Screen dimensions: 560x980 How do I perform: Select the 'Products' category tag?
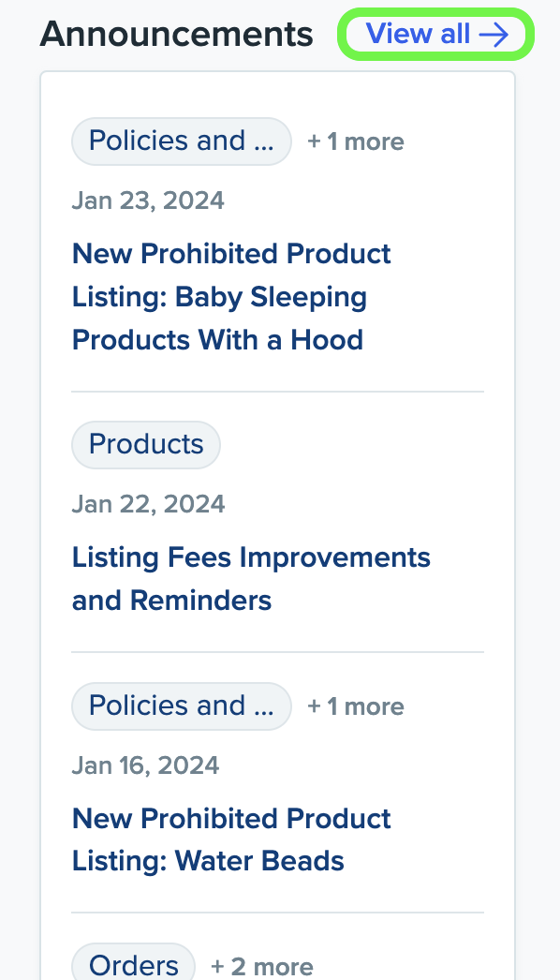click(x=145, y=444)
